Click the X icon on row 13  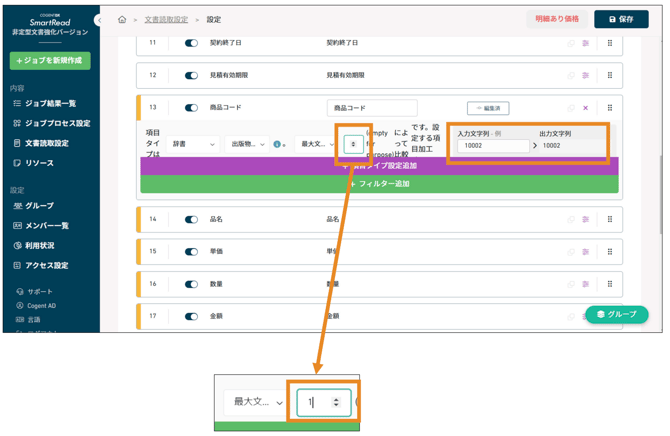click(585, 108)
